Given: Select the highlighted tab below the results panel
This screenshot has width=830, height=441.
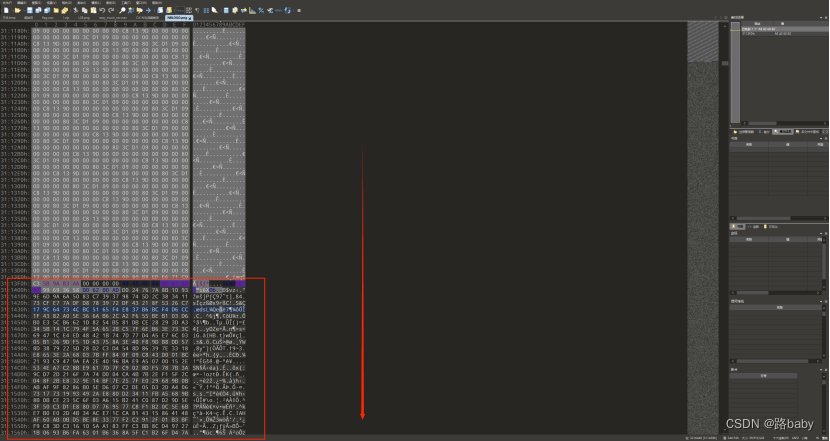Looking at the screenshot, I should coord(782,132).
